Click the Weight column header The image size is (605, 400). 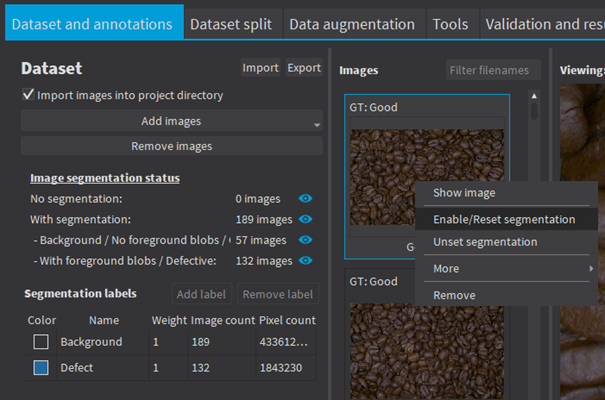[169, 320]
